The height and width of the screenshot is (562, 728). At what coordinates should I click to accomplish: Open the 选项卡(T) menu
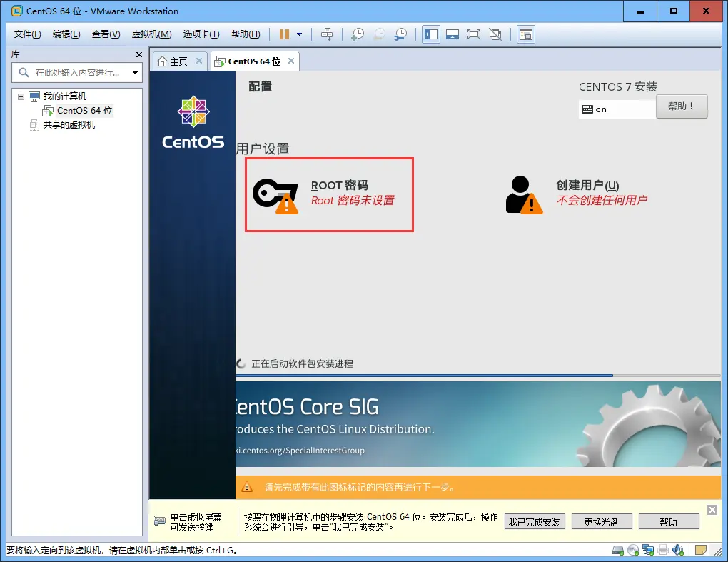[201, 34]
